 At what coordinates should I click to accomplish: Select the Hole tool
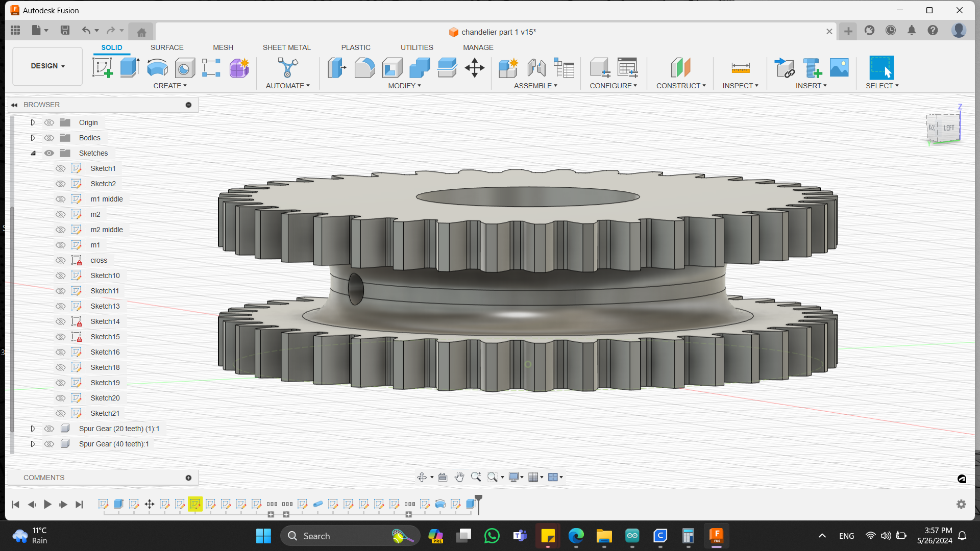(x=185, y=67)
